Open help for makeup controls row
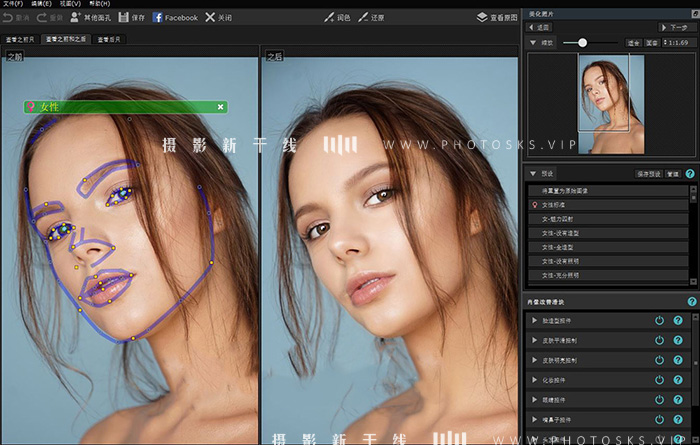700x445 pixels. [678, 380]
